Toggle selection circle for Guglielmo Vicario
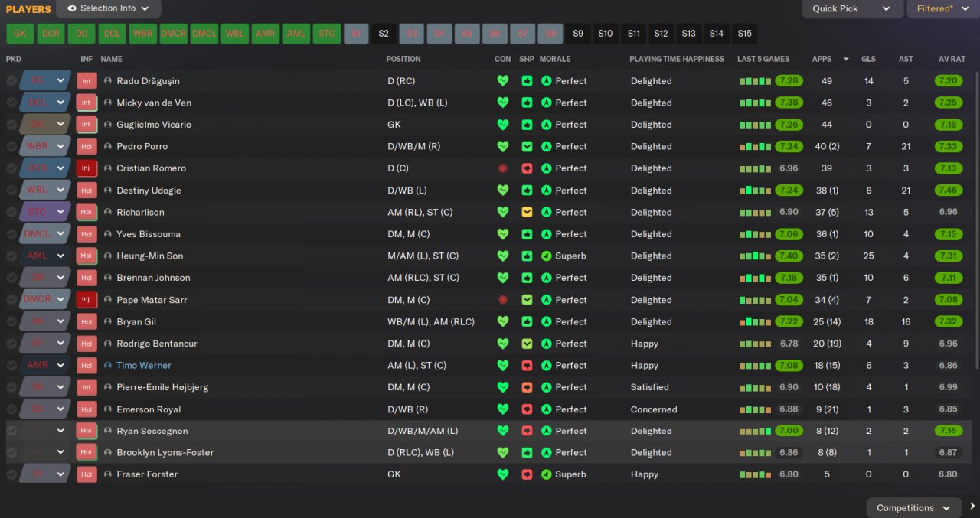This screenshot has height=518, width=980. tap(11, 125)
